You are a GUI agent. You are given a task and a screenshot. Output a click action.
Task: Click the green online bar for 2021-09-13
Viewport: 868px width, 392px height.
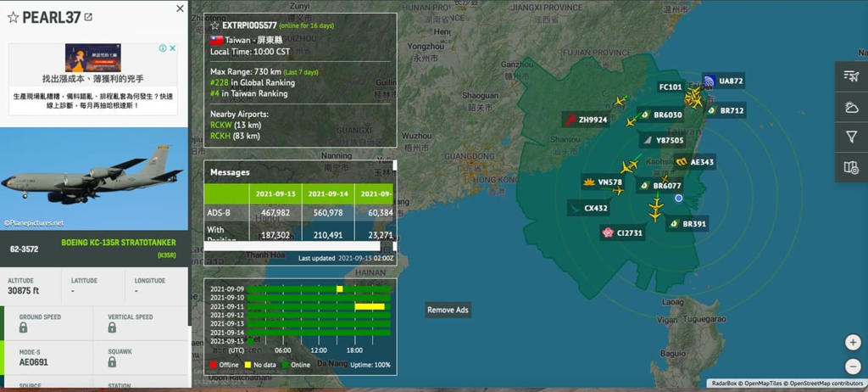point(319,324)
